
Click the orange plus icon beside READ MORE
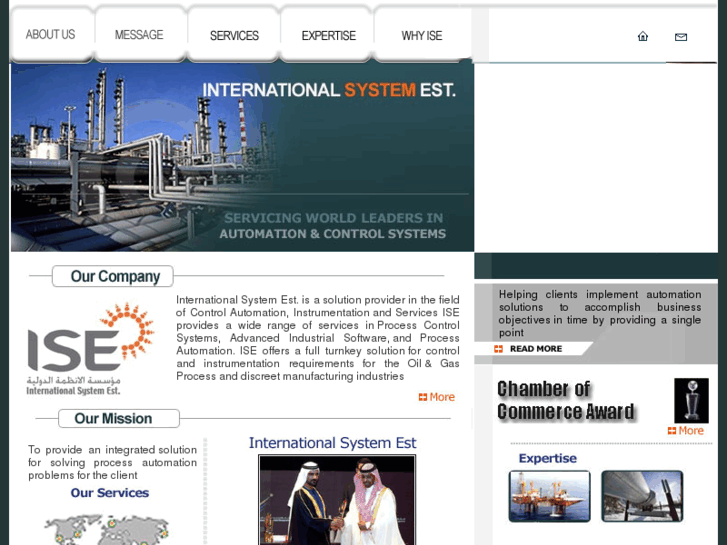pyautogui.click(x=498, y=349)
